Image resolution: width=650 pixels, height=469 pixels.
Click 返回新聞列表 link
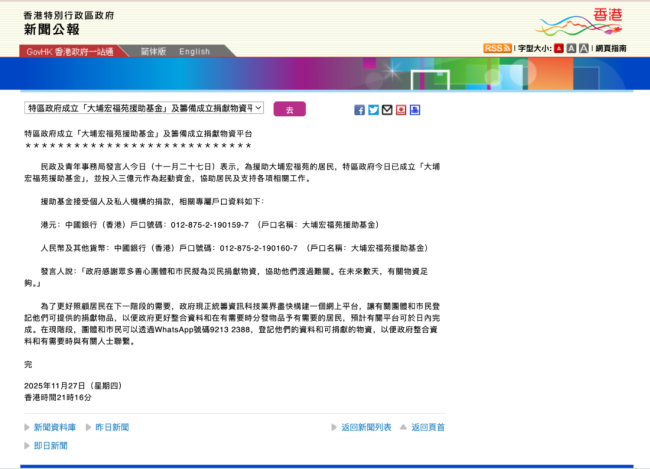(x=366, y=427)
